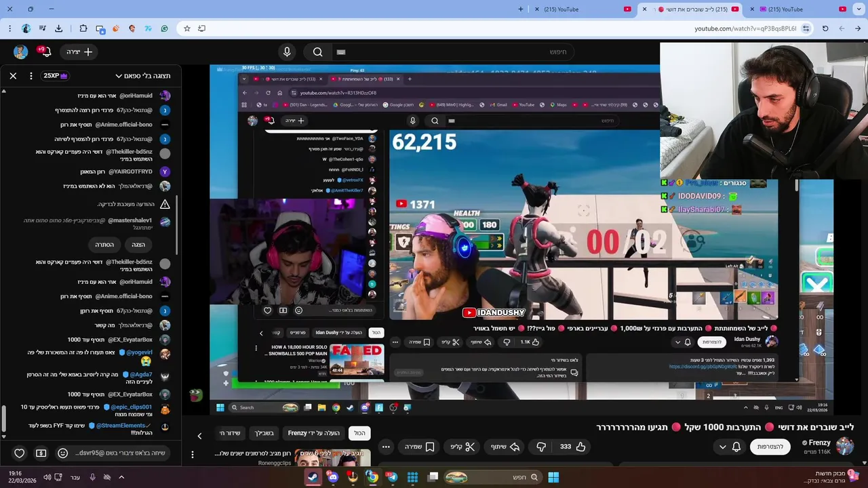Open the Ronenggclips recommended video thumbnail
The width and height of the screenshot is (868, 488).
pos(332,457)
